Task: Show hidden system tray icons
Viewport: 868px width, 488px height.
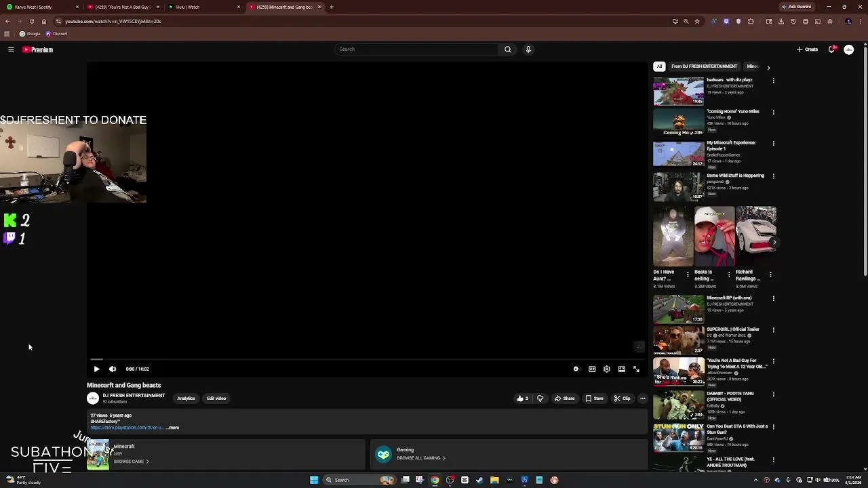Action: (x=755, y=480)
